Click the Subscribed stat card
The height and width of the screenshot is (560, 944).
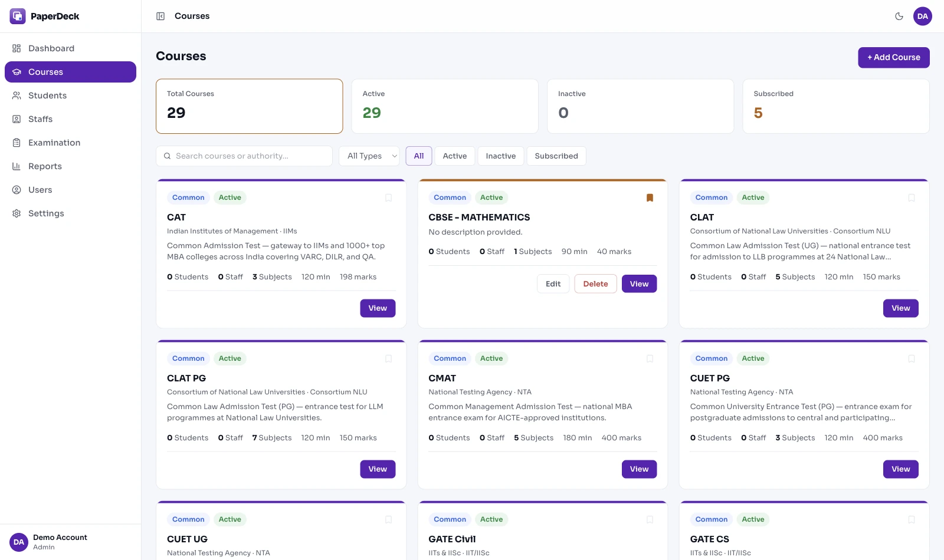836,107
